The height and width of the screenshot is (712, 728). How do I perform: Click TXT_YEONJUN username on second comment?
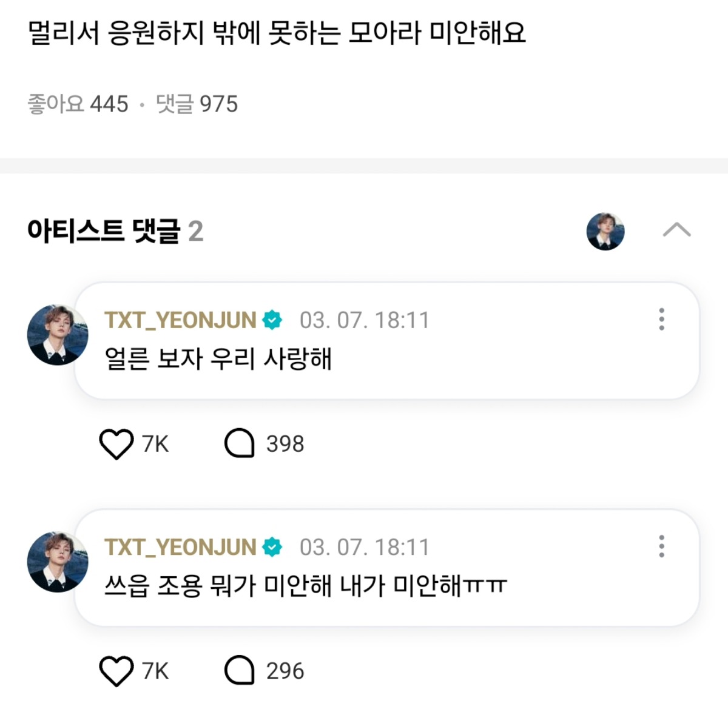[x=180, y=547]
